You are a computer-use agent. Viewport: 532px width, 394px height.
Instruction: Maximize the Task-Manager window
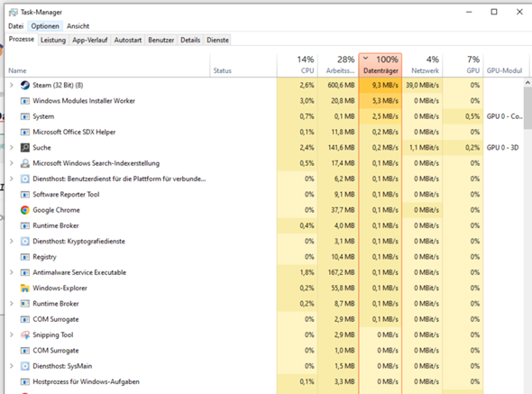click(x=494, y=12)
